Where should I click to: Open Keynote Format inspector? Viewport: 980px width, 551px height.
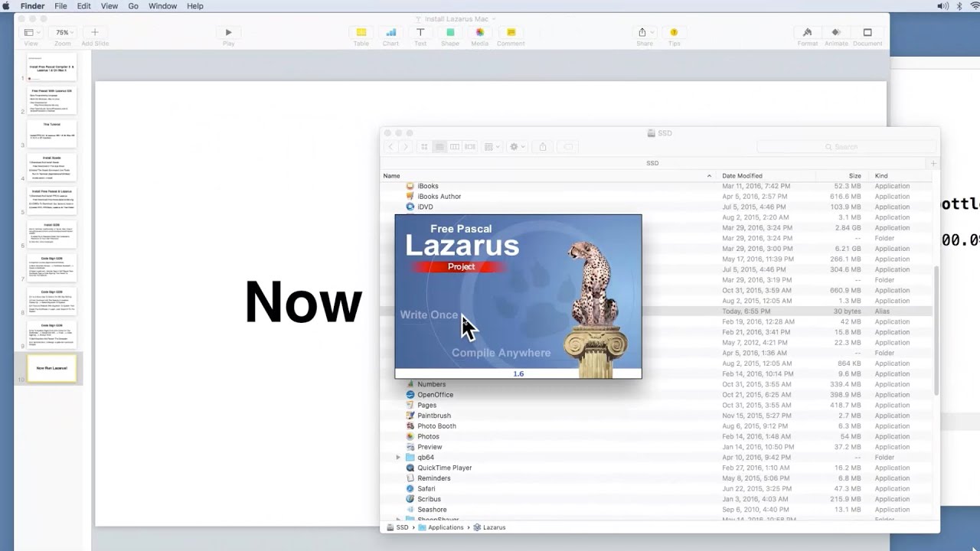(807, 33)
